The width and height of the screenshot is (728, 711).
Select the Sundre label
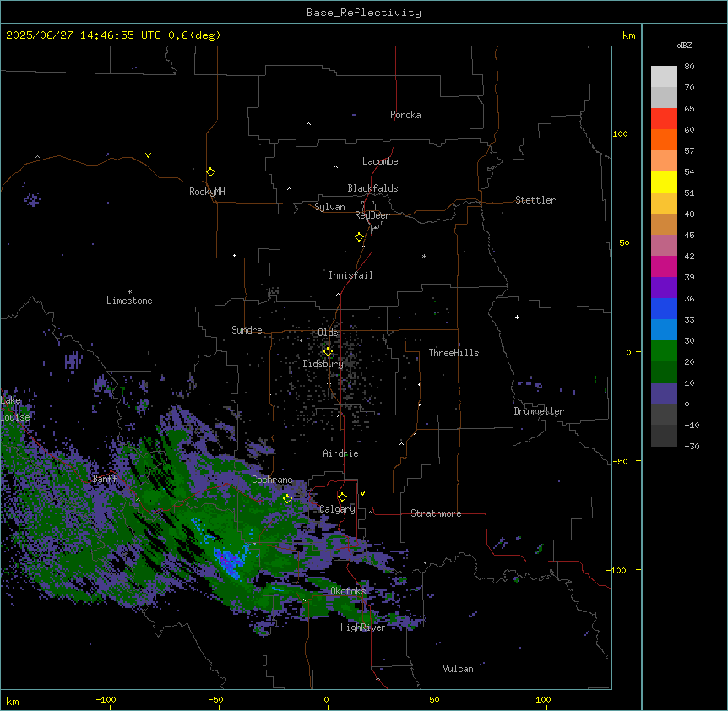[x=247, y=330]
